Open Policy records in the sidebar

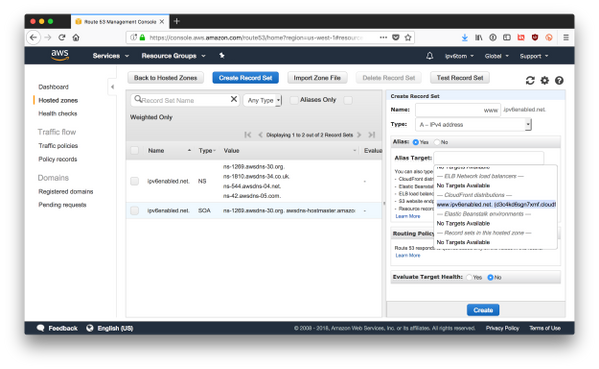(58, 159)
